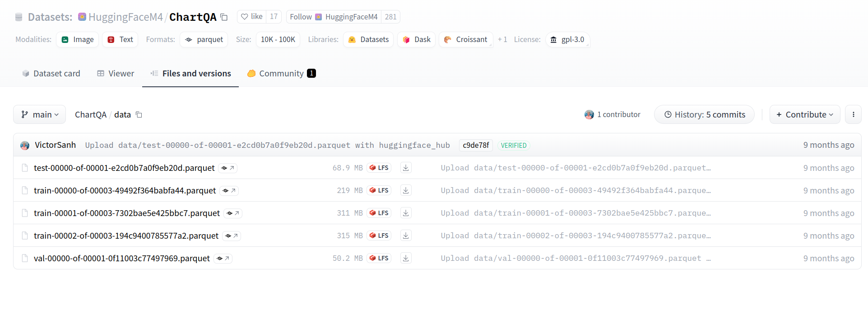Open the 17 likes count
Image resolution: width=868 pixels, height=311 pixels.
[274, 17]
